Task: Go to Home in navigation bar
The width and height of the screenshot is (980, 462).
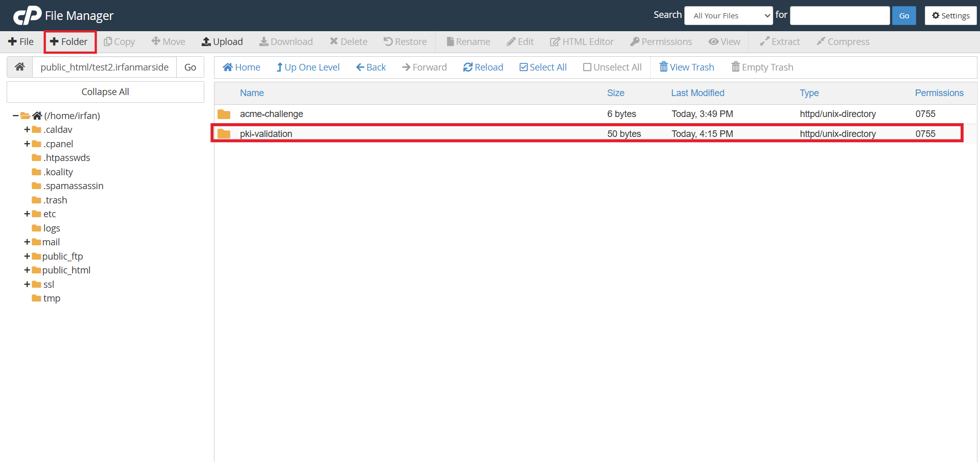Action: tap(242, 67)
